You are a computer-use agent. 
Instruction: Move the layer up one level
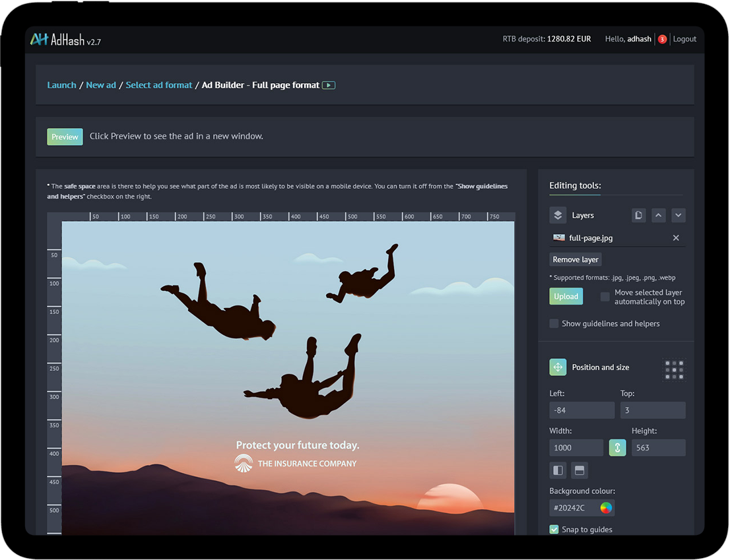pyautogui.click(x=658, y=214)
